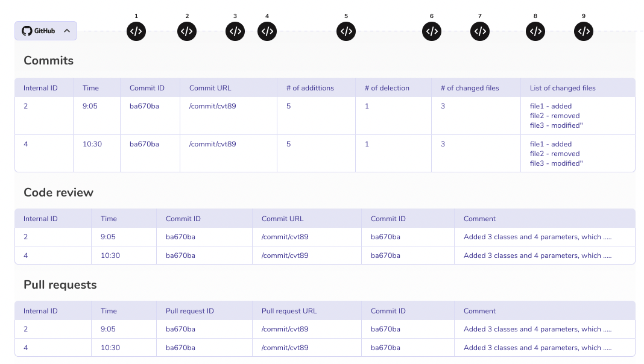Click the Commits section heading
The image size is (644, 364).
[x=48, y=60]
